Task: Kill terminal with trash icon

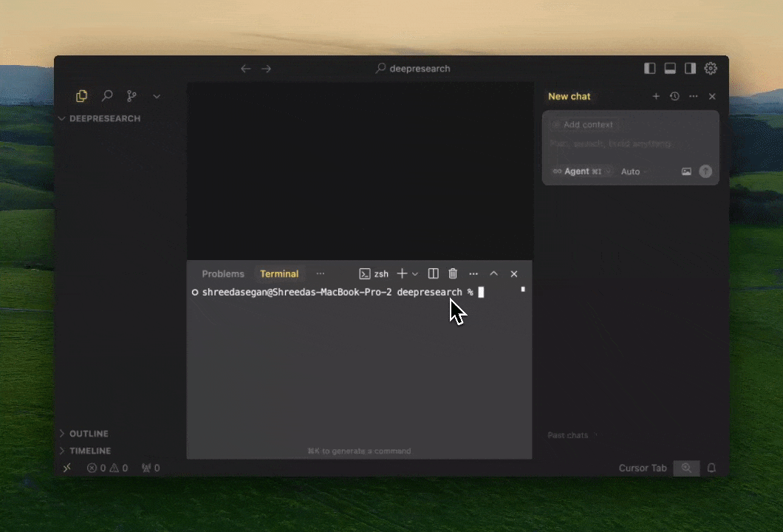Action: pyautogui.click(x=453, y=273)
